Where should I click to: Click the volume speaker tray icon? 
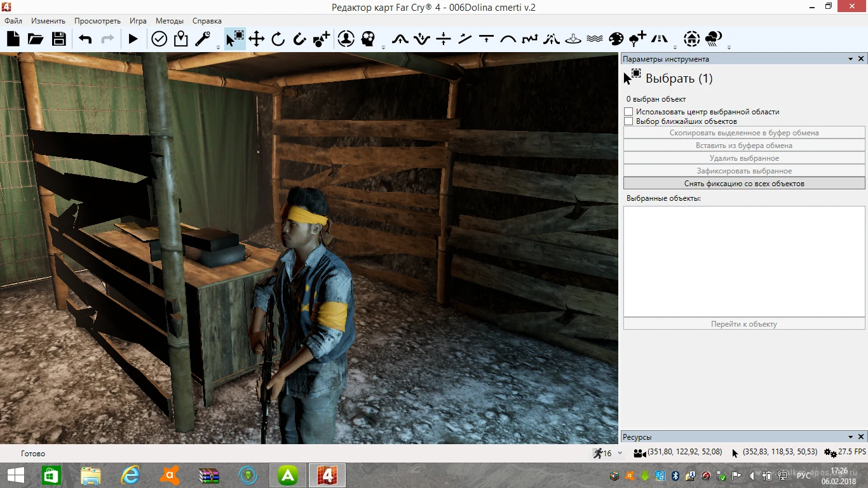(x=752, y=475)
